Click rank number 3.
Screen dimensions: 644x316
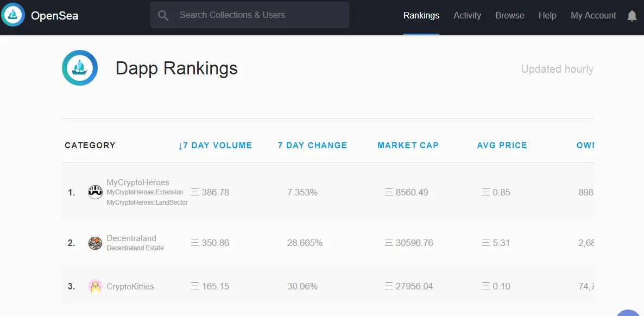[x=72, y=287]
